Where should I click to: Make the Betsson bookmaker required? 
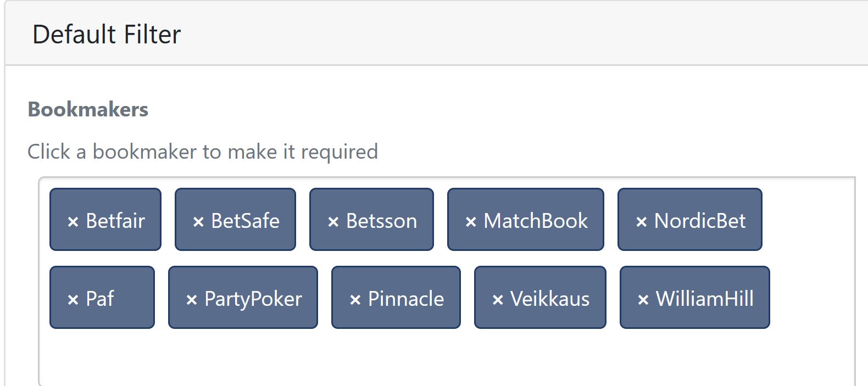381,221
